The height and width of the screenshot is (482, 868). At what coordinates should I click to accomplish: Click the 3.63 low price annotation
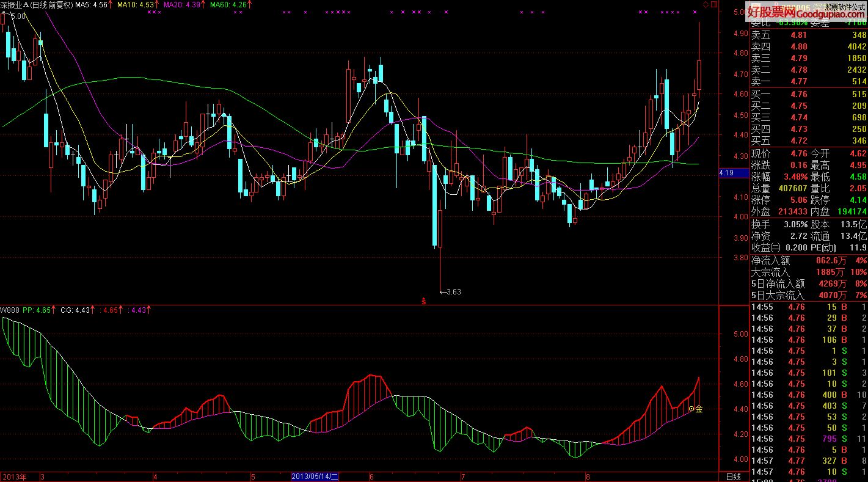(451, 292)
